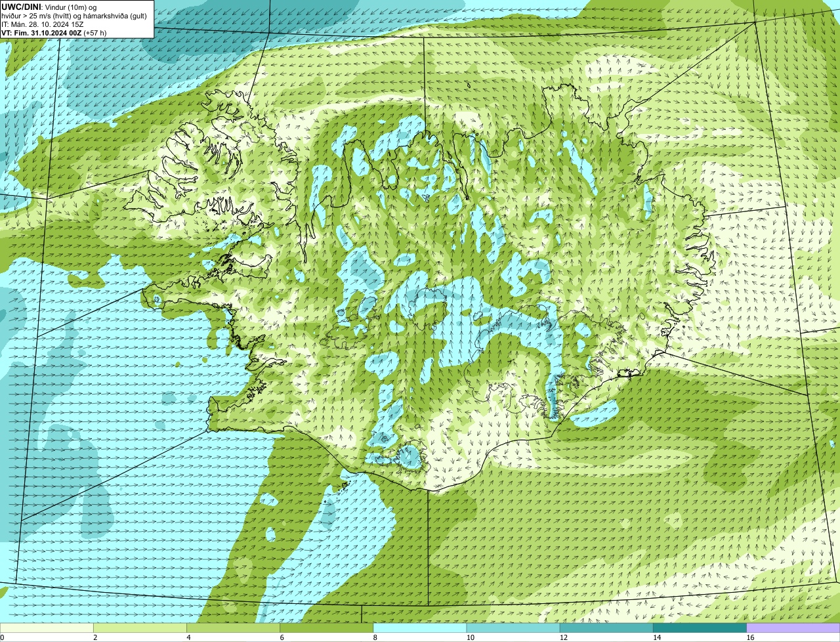Viewport: 840px width, 642px height.
Task: Click the "8" scale label
Action: 375,637
